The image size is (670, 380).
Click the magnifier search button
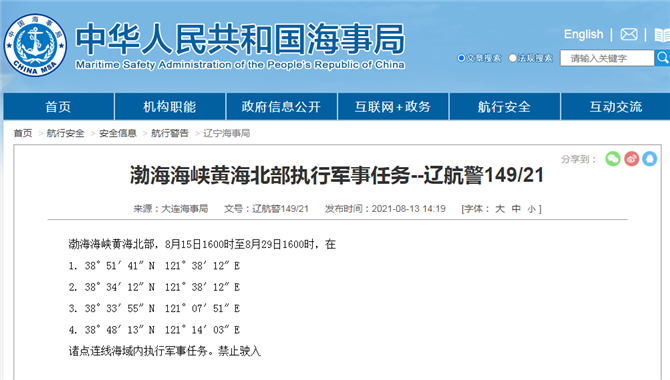coord(662,58)
